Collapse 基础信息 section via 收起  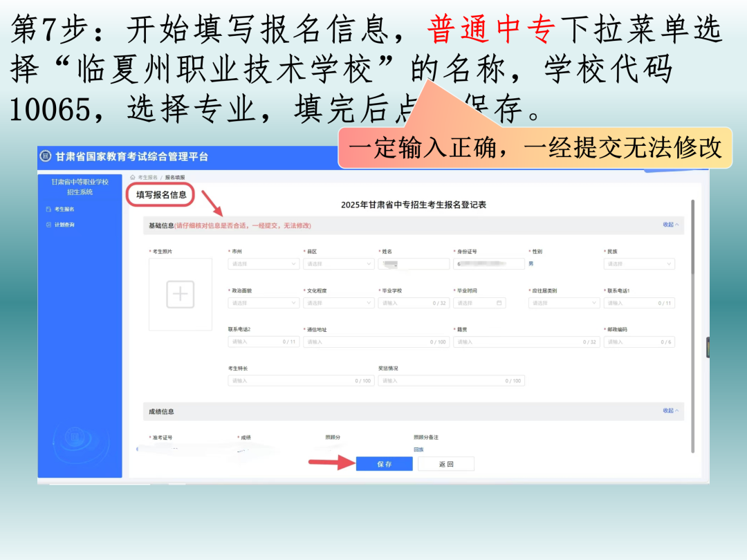tap(671, 224)
